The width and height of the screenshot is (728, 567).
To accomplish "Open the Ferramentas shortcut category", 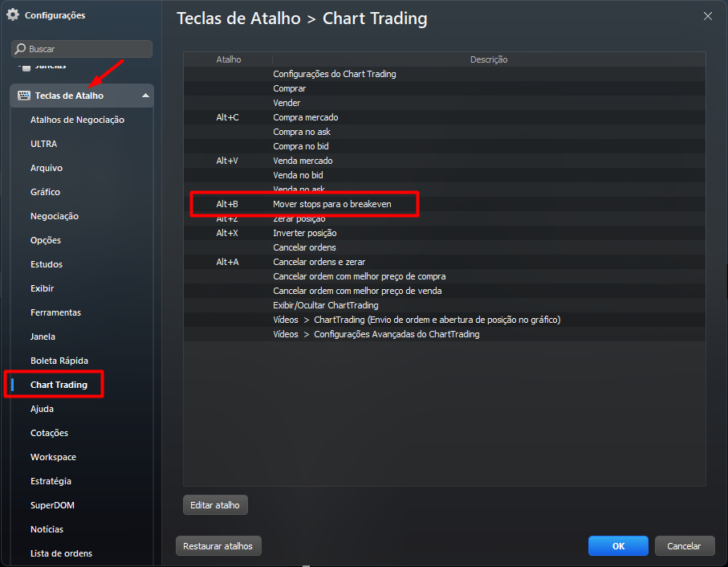I will coord(55,313).
